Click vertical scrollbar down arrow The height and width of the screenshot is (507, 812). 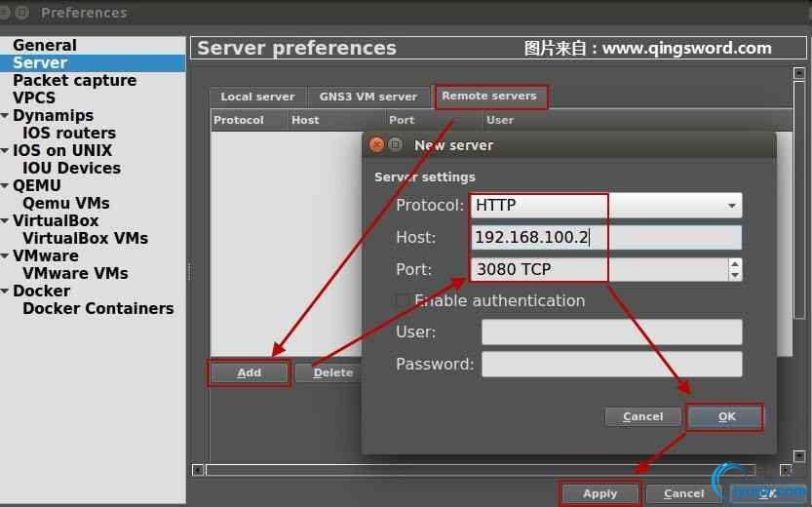(x=799, y=456)
